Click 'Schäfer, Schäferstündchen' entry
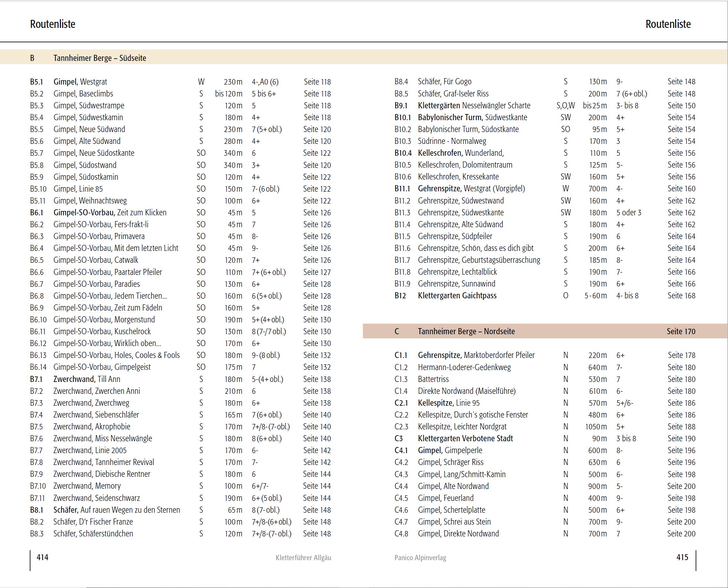Image resolution: width=728 pixels, height=588 pixels. [x=93, y=534]
